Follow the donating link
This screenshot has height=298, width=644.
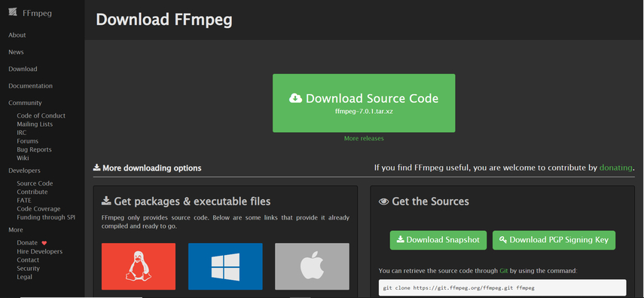pyautogui.click(x=615, y=167)
